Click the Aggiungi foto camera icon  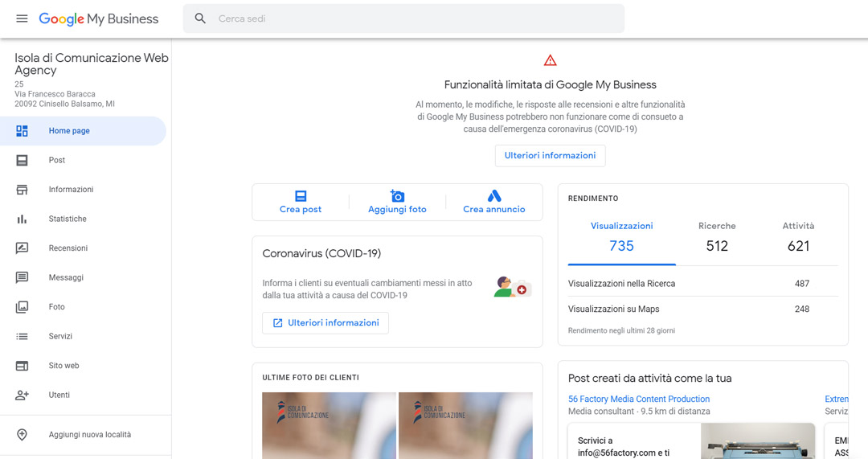pos(397,195)
